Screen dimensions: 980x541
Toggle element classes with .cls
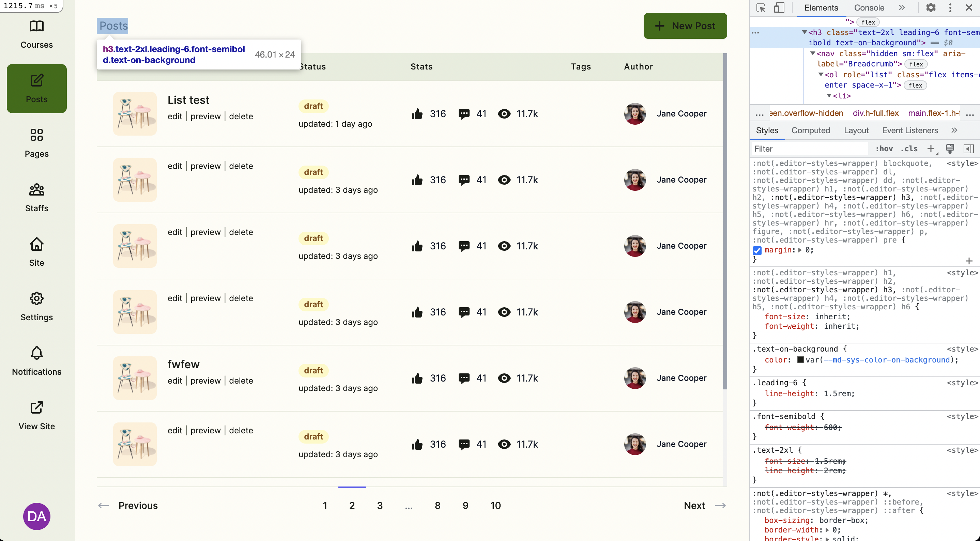click(909, 149)
